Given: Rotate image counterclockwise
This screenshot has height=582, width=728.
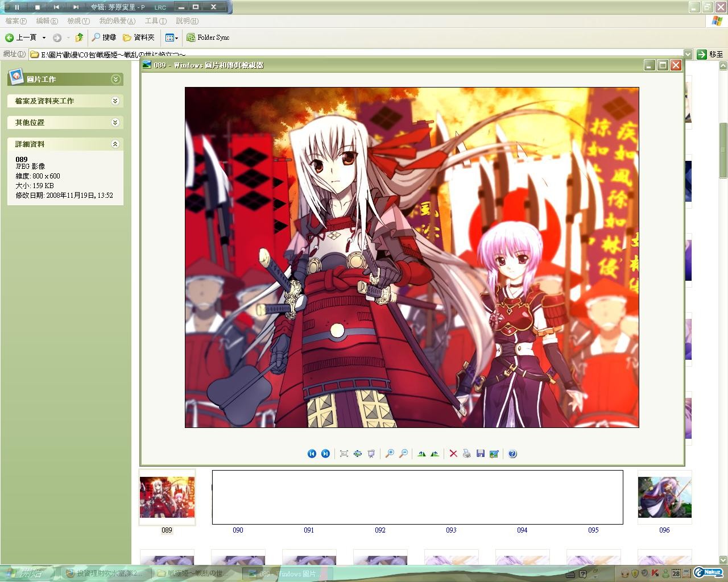Looking at the screenshot, I should 435,454.
